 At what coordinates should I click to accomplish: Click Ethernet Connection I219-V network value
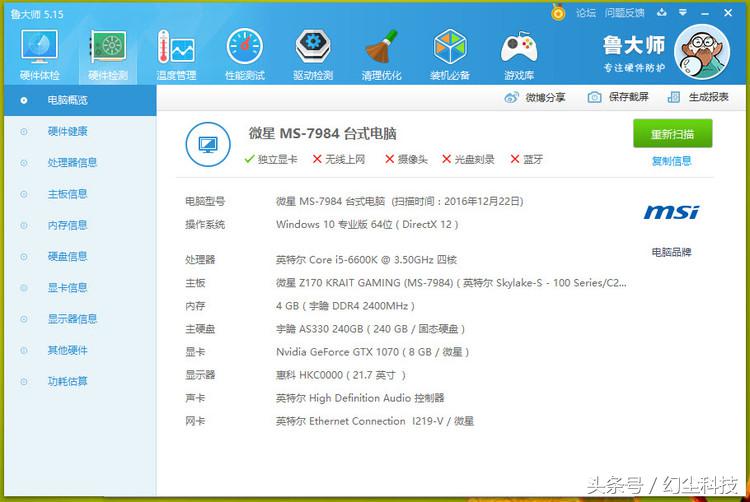pyautogui.click(x=375, y=421)
